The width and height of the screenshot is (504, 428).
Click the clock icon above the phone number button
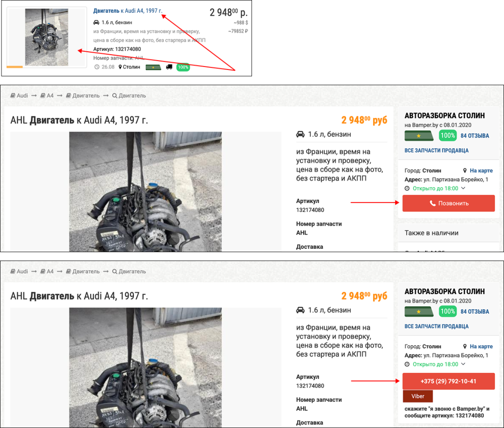[407, 364]
